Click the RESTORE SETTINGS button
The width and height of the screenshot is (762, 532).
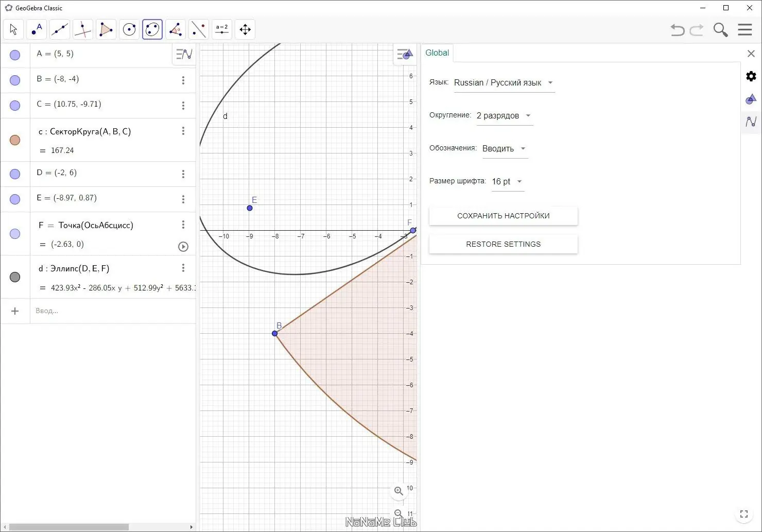coord(504,244)
